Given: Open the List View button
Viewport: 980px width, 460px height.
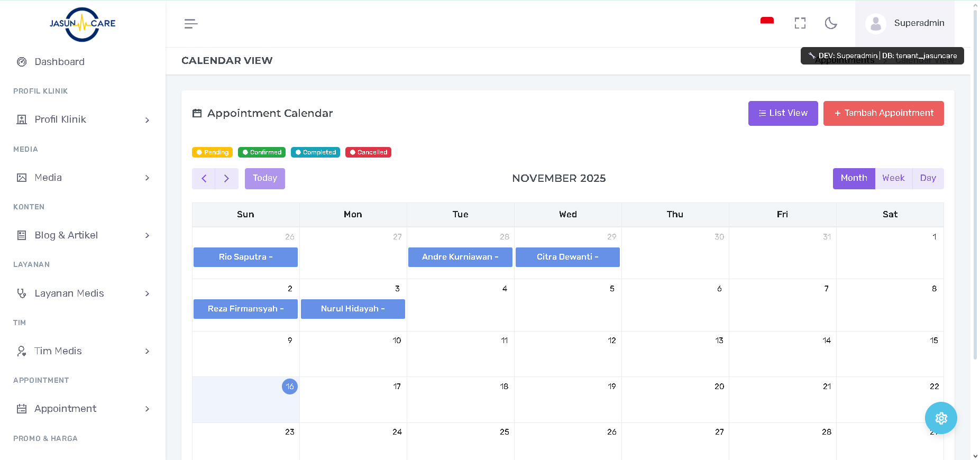Looking at the screenshot, I should coord(783,113).
